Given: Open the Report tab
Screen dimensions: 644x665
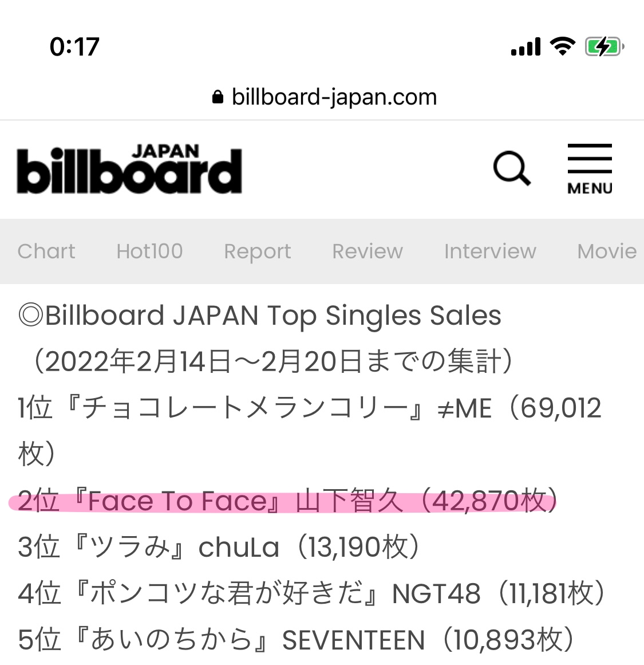Looking at the screenshot, I should click(x=258, y=251).
